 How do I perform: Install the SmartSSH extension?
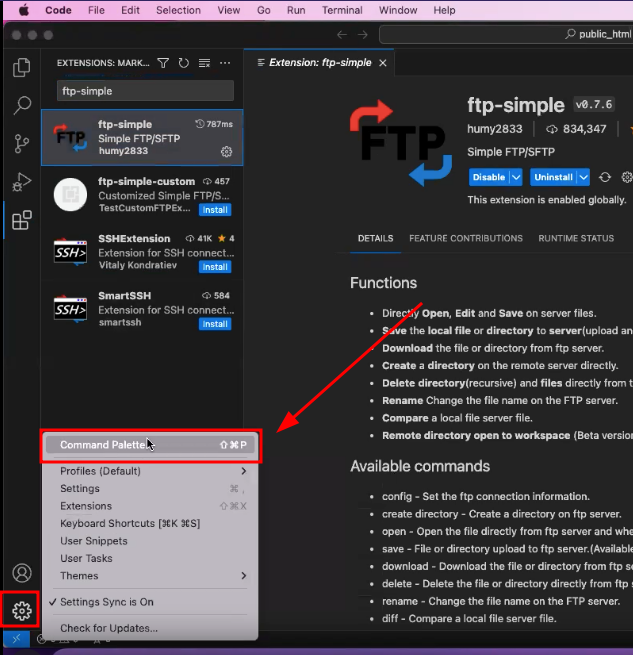(x=215, y=324)
